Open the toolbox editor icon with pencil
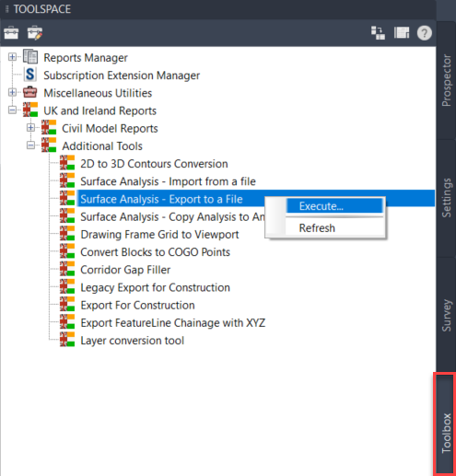The image size is (456, 476). 35,33
